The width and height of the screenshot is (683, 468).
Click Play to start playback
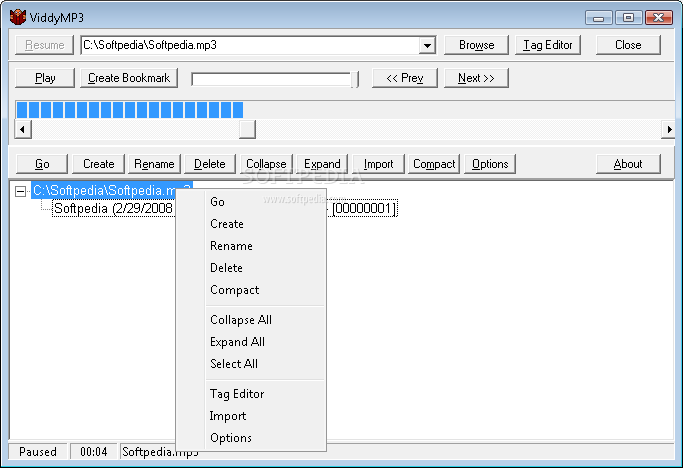click(45, 78)
